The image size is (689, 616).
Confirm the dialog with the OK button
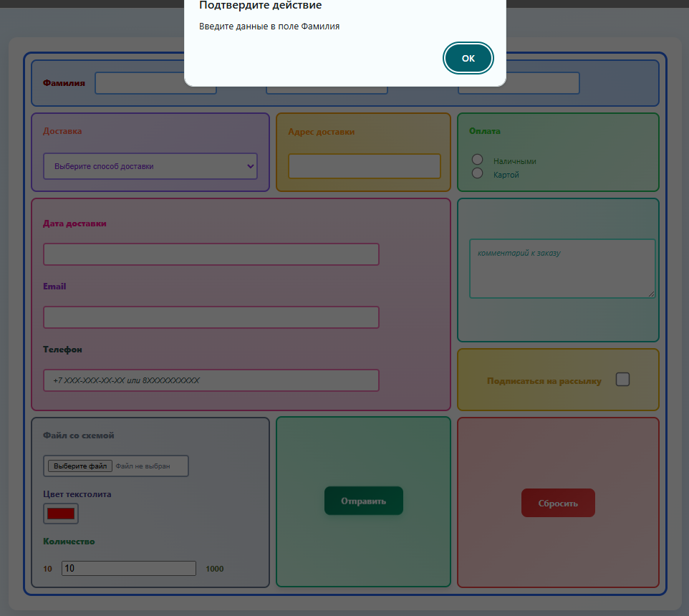[468, 58]
